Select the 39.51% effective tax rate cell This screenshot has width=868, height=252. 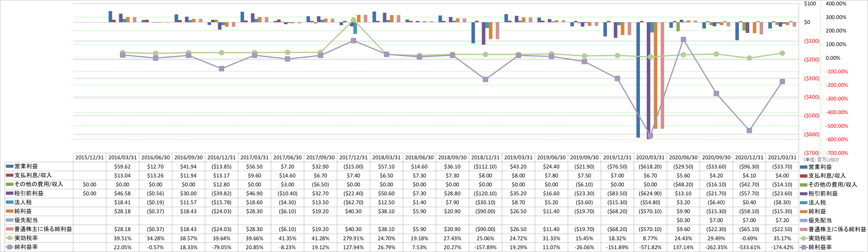click(x=123, y=238)
